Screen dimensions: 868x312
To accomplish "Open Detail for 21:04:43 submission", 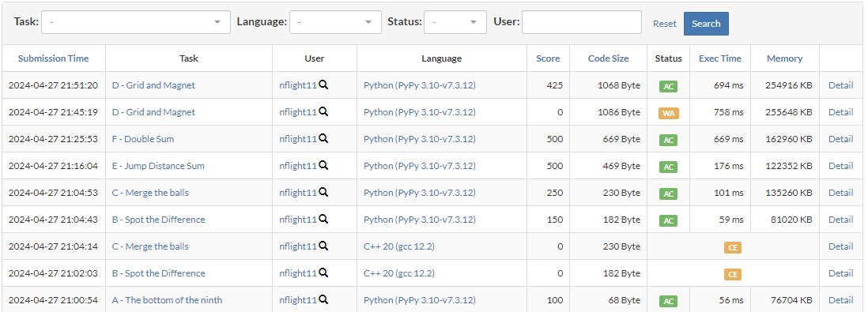I will click(x=840, y=219).
